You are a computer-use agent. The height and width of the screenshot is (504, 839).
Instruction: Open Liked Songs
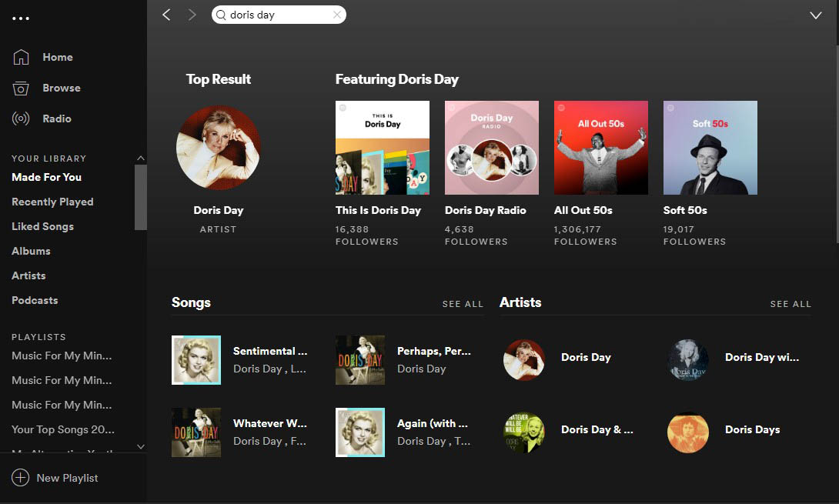[43, 226]
